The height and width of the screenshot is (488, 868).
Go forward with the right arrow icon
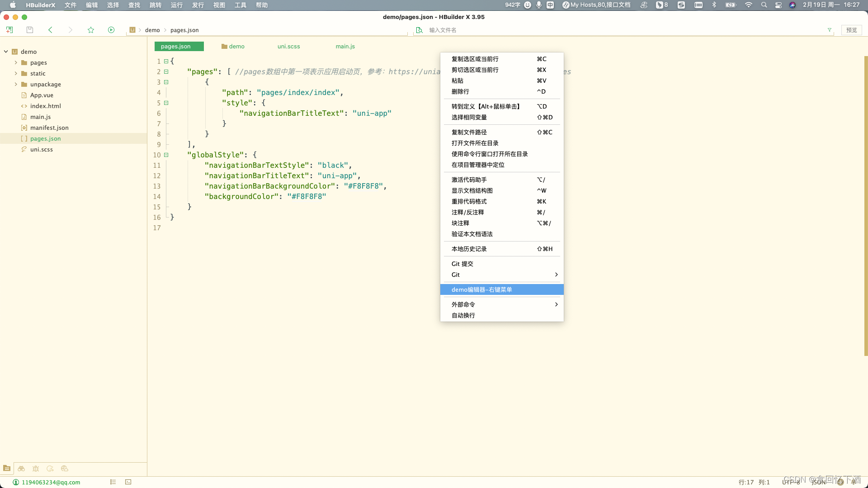click(x=70, y=30)
